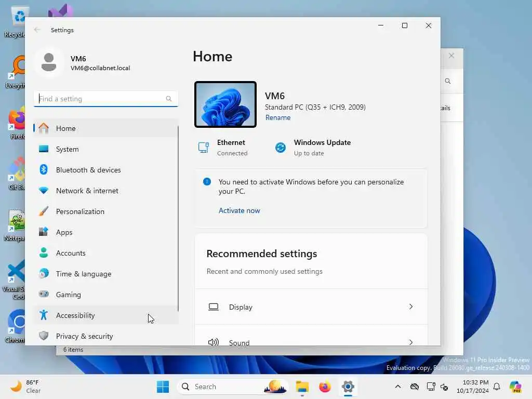Click the Gaming controller icon
532x399 pixels.
pos(44,294)
